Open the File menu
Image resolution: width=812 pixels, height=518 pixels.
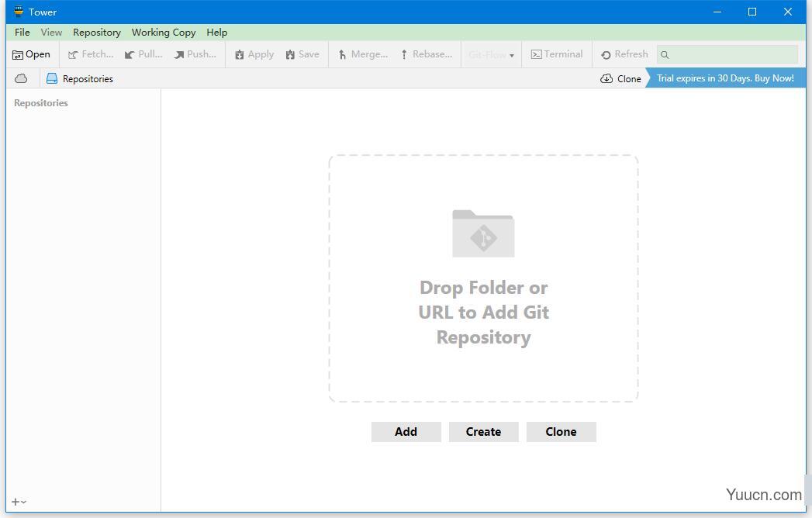click(x=22, y=32)
